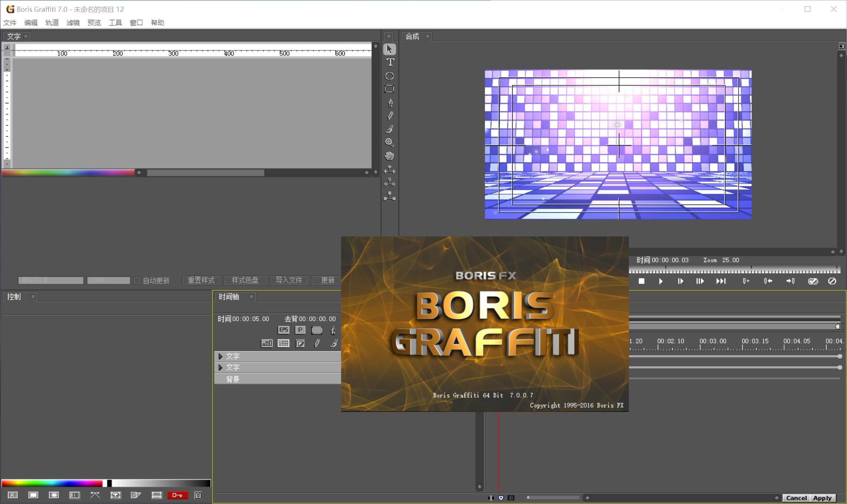Click the text box transform icon
Viewport: 847px width, 504px height.
point(116,495)
